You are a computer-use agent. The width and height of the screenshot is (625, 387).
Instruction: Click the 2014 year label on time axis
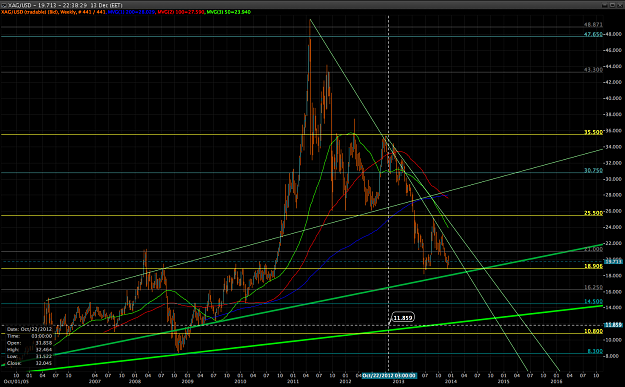[451, 381]
